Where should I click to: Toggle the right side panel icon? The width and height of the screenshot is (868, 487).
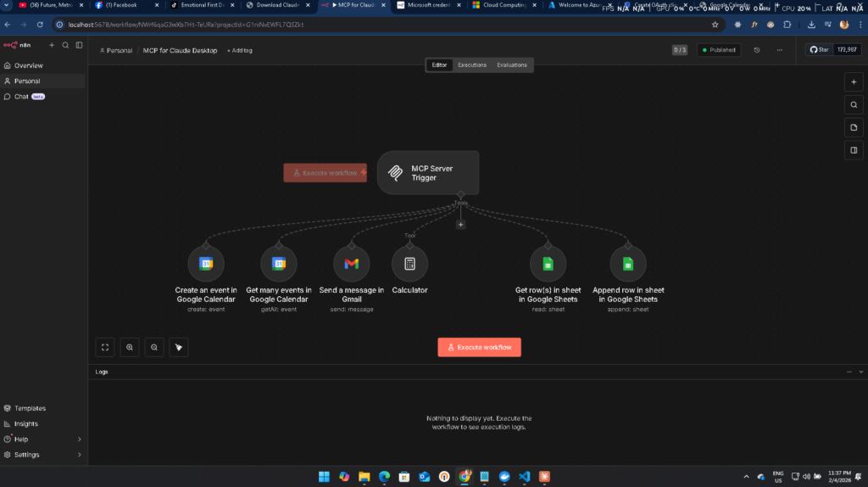(x=854, y=151)
